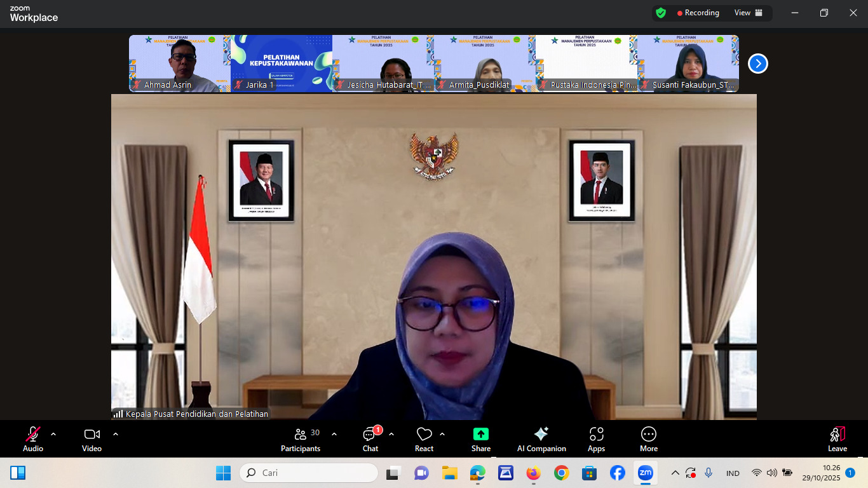The image size is (868, 488).
Task: Click the green Share screen button
Action: (x=481, y=439)
